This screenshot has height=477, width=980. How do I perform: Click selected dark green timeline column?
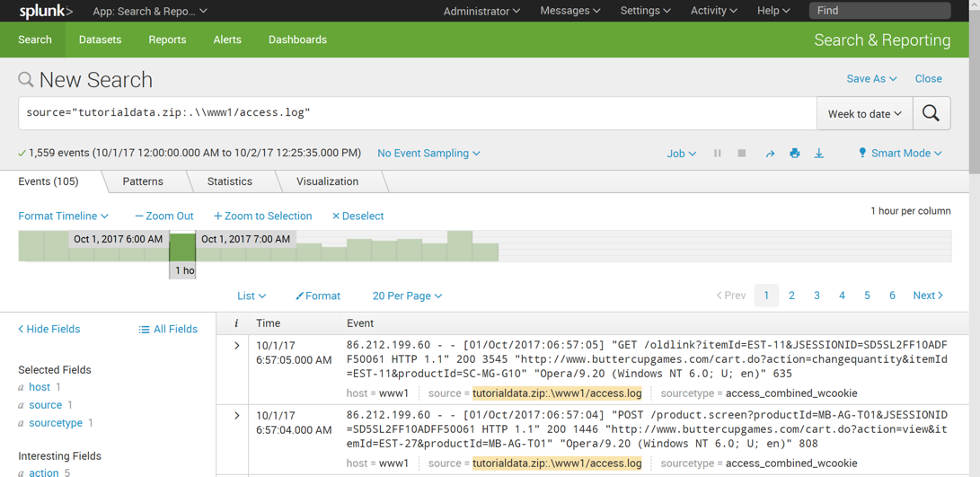(182, 246)
